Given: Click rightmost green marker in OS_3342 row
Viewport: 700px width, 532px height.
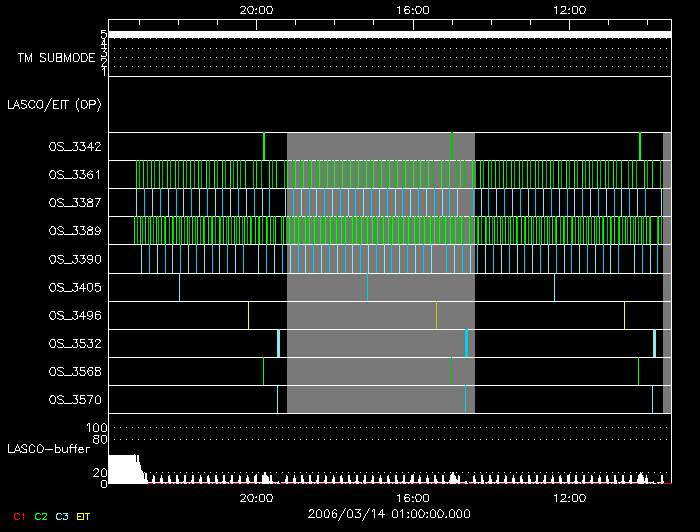Looking at the screenshot, I should (x=640, y=146).
